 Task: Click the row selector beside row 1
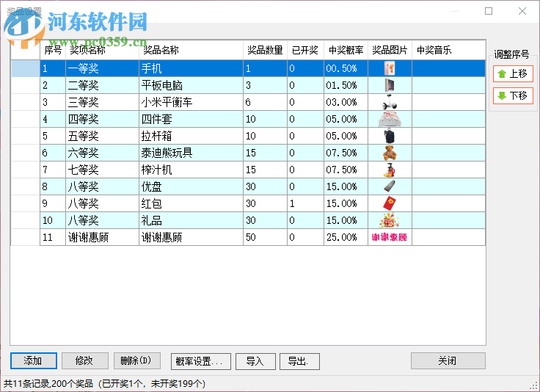pyautogui.click(x=26, y=68)
